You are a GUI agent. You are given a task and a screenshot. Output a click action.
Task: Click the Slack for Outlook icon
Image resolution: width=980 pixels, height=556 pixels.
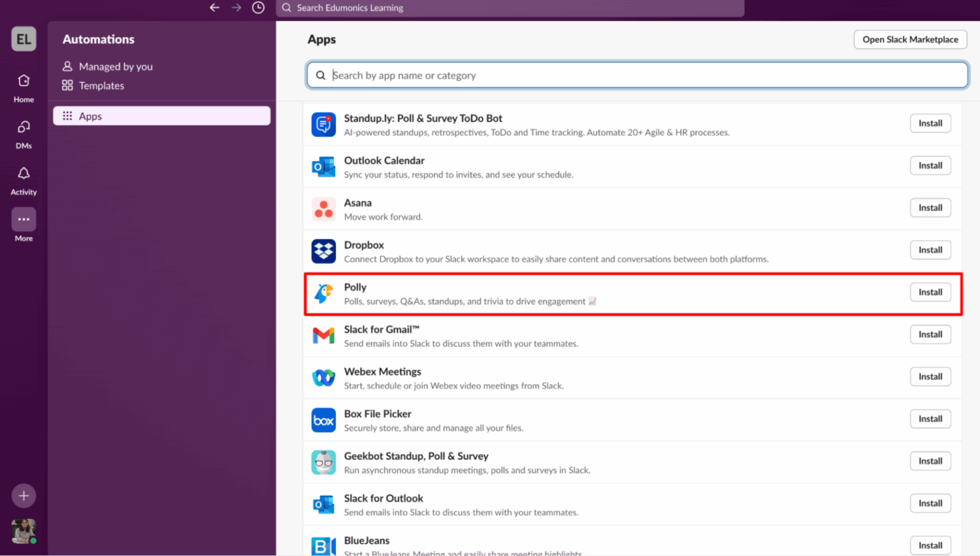point(323,504)
